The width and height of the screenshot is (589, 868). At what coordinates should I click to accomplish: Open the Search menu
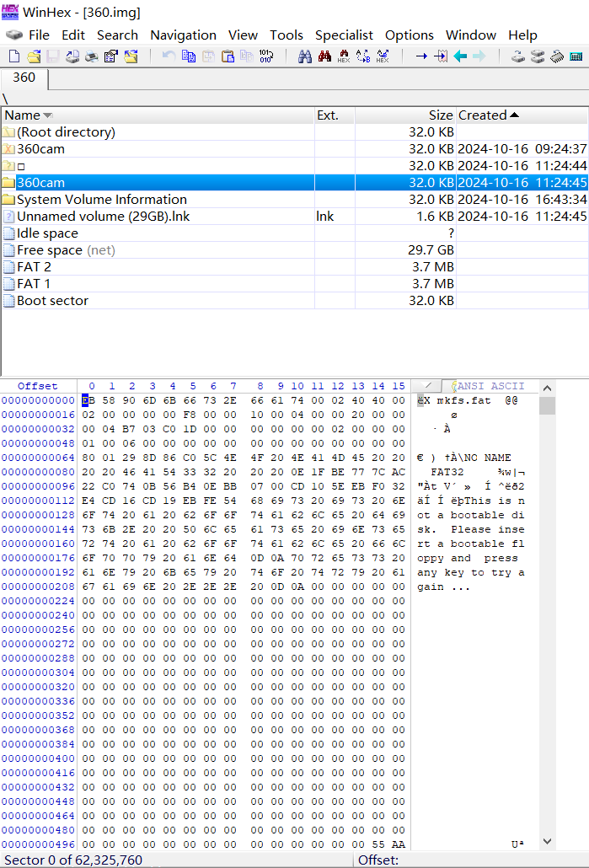117,35
